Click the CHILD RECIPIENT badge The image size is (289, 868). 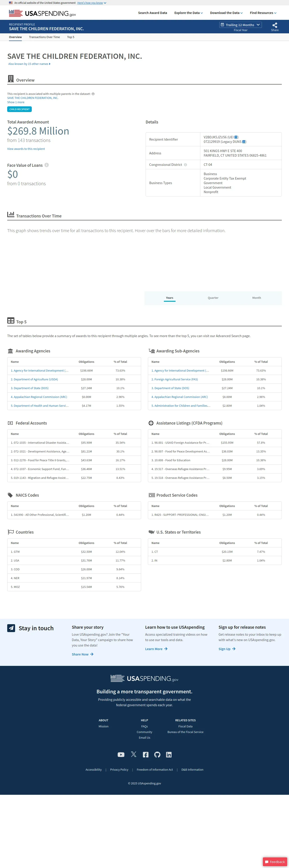20,109
